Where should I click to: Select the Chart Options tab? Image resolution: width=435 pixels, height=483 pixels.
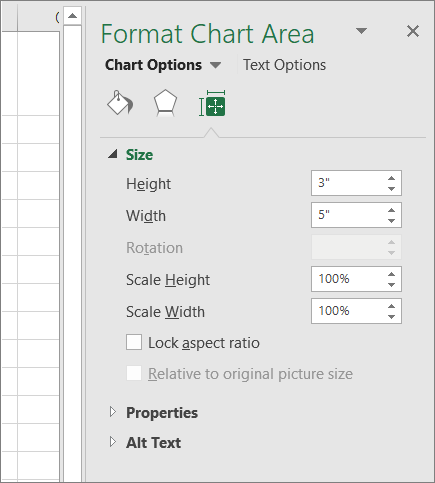(153, 65)
